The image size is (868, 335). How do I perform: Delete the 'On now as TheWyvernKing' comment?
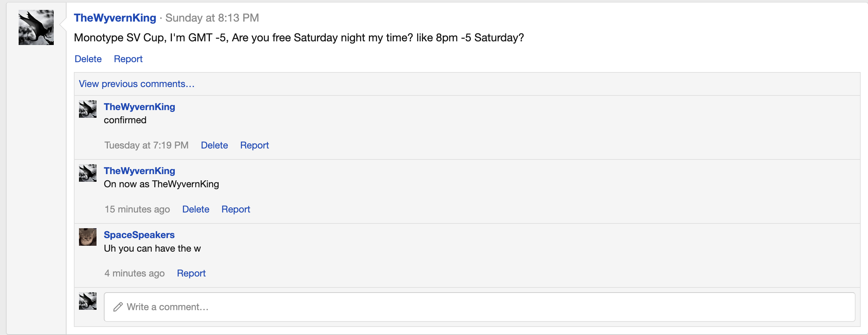[x=196, y=209]
